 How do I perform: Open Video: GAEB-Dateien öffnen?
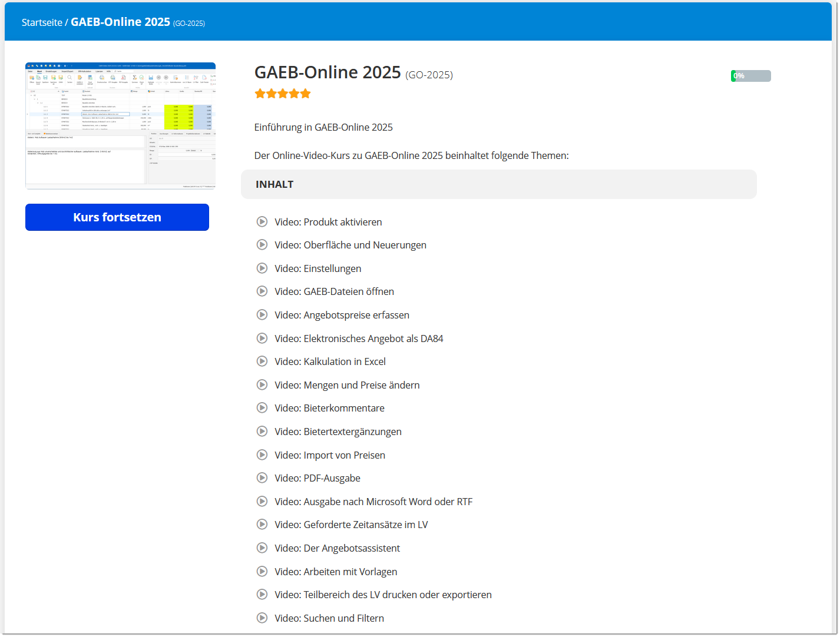[334, 291]
